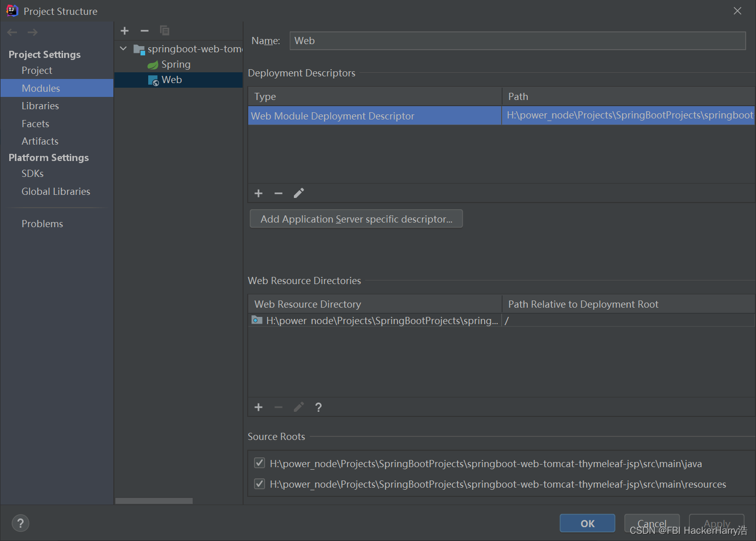
Task: Select Modules in Project Settings
Action: coord(57,88)
